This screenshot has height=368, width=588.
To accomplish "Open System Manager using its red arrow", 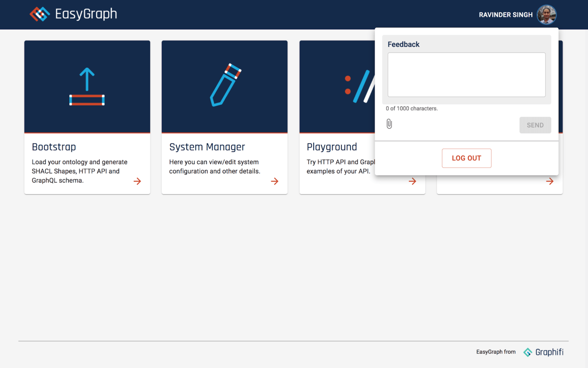I will pyautogui.click(x=275, y=181).
